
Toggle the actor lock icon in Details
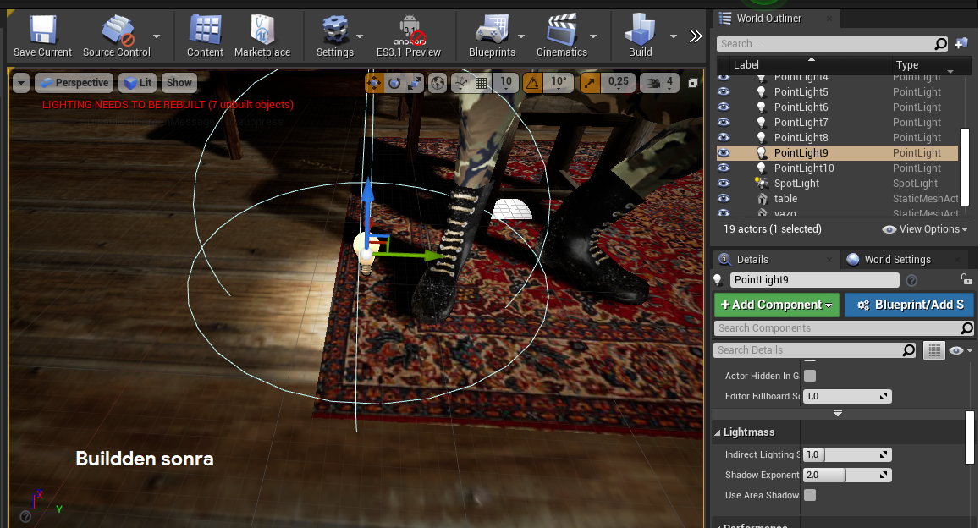[x=966, y=279]
